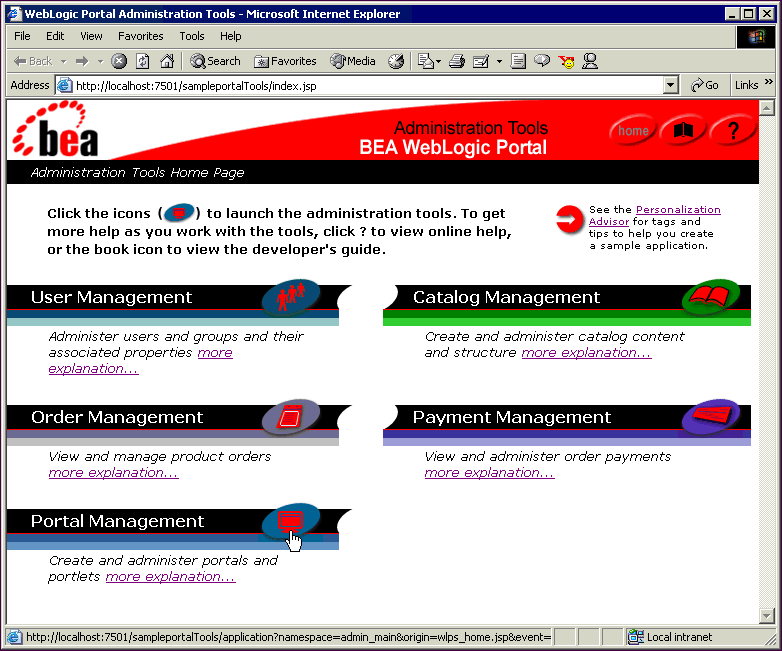
Task: Open the Help menu
Action: pos(230,36)
